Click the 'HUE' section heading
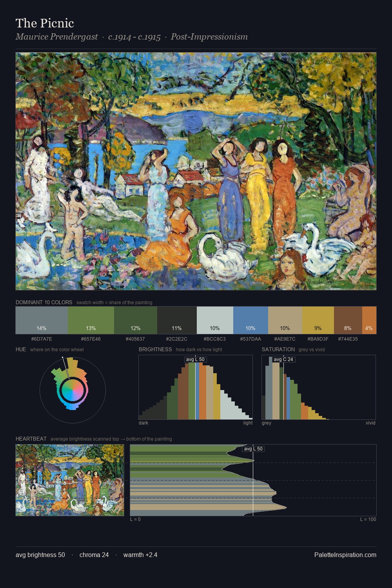Screen dimensions: 392x588 21,349
